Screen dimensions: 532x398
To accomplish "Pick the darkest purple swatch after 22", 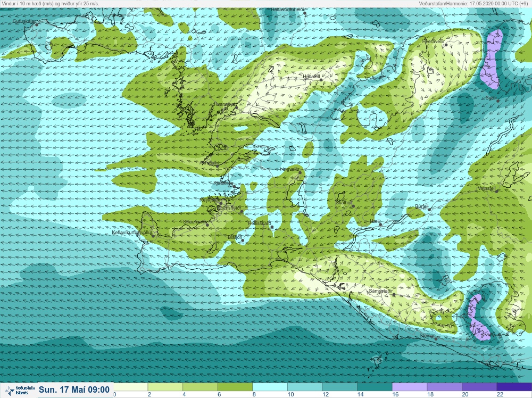I will point(514,387).
